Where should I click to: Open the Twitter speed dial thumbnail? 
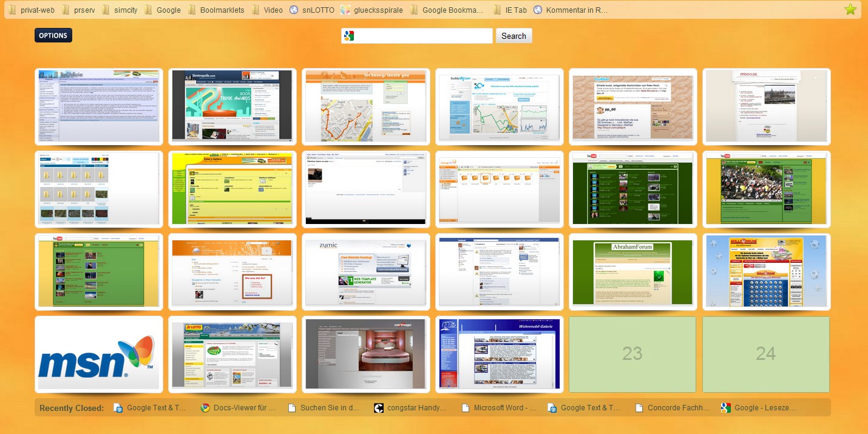[x=632, y=107]
